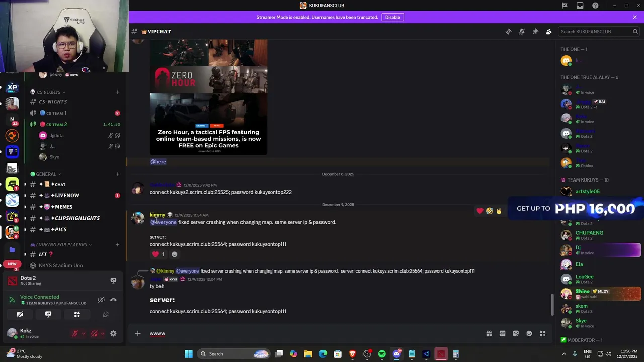Toggle camera on in voice panel
The height and width of the screenshot is (362, 644).
[20, 314]
